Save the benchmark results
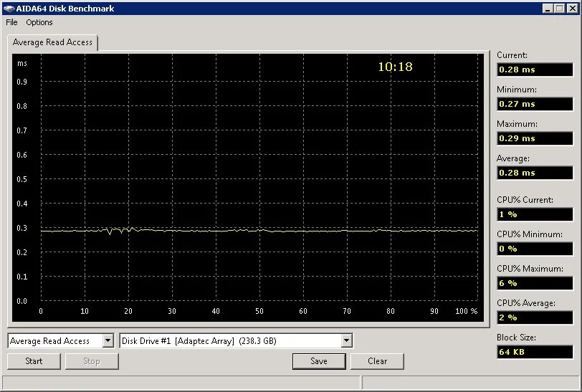Viewport: 582px width, 392px height. [x=319, y=361]
